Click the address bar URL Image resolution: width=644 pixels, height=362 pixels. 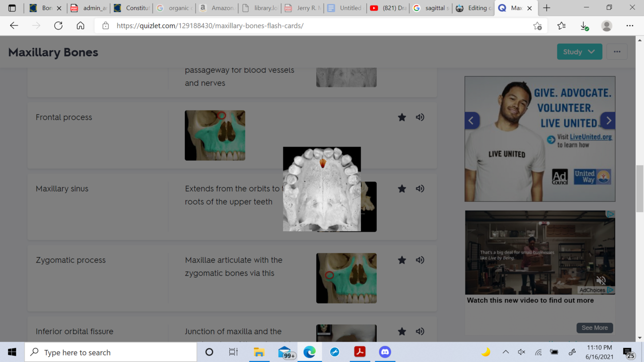[210, 26]
